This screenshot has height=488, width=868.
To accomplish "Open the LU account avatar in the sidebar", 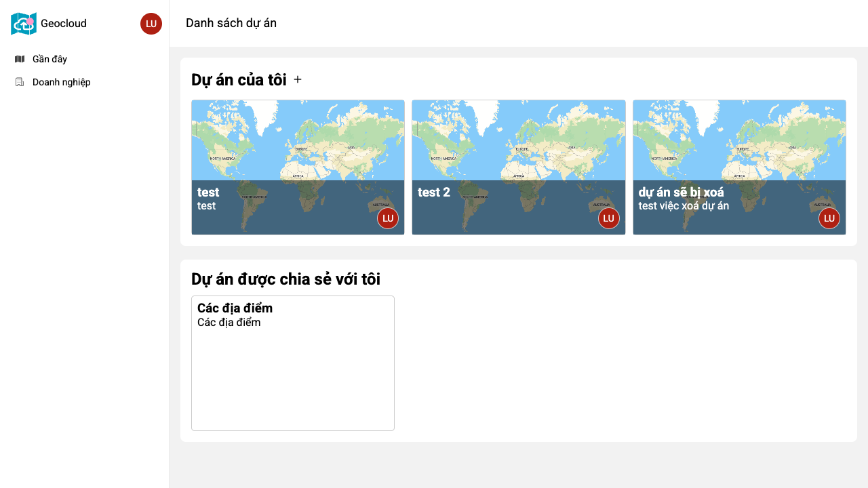I will (x=151, y=23).
